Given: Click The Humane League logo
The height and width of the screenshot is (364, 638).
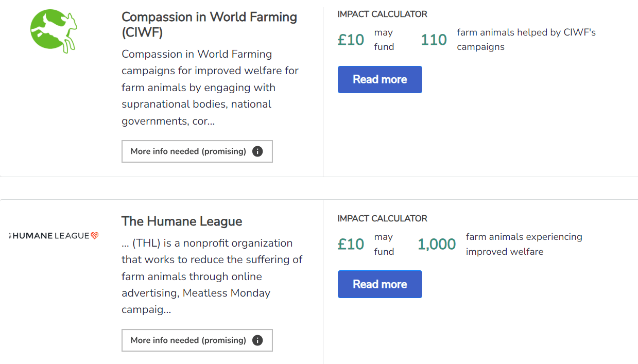Looking at the screenshot, I should (x=54, y=236).
